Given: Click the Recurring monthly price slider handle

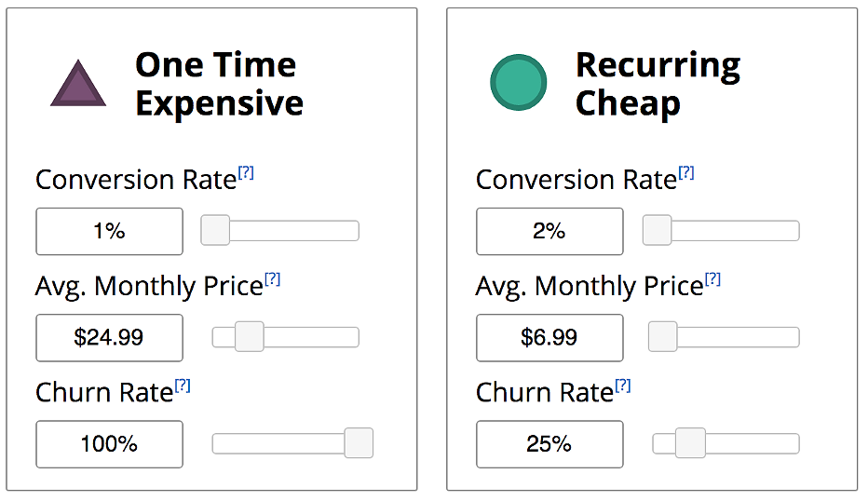Looking at the screenshot, I should coord(662,336).
